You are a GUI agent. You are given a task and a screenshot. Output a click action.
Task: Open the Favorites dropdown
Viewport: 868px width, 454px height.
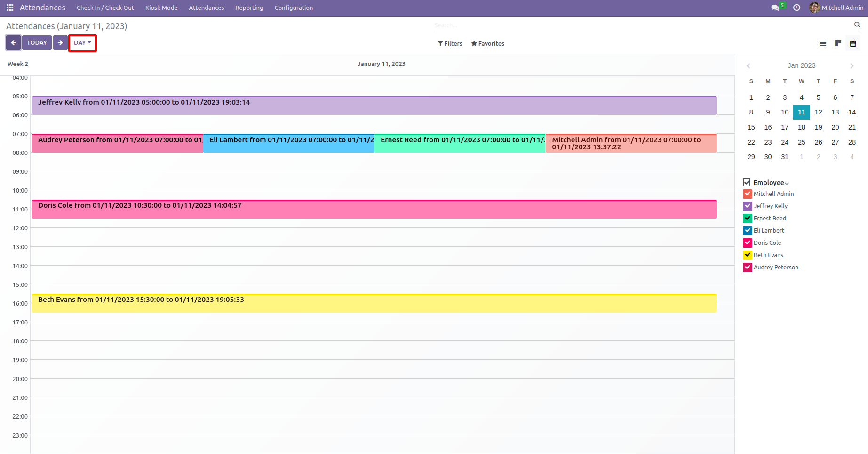pos(488,44)
